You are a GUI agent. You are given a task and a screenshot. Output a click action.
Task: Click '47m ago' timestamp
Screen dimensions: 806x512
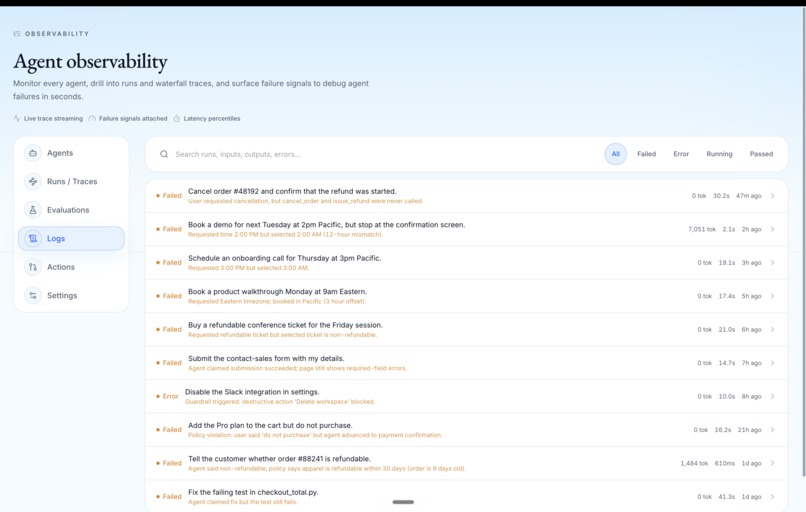click(x=748, y=196)
